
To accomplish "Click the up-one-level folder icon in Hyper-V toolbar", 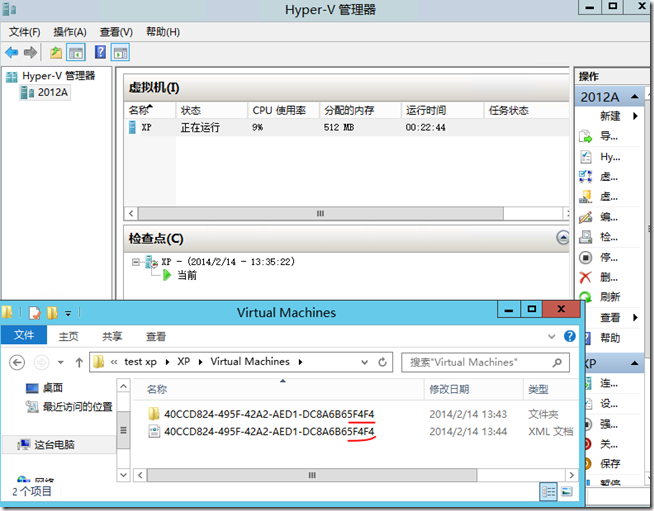I will click(56, 53).
